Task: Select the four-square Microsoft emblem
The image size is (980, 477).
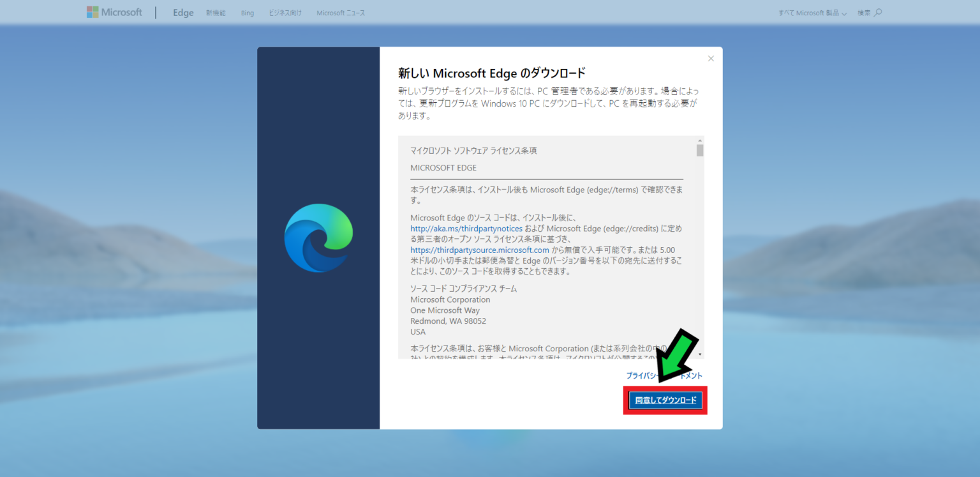Action: tap(91, 11)
